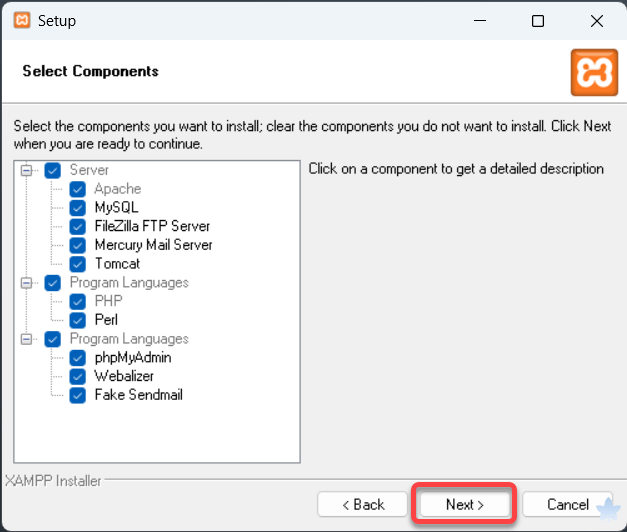Uncheck the Server group checkbox
Viewport: 627px width, 532px height.
point(53,170)
